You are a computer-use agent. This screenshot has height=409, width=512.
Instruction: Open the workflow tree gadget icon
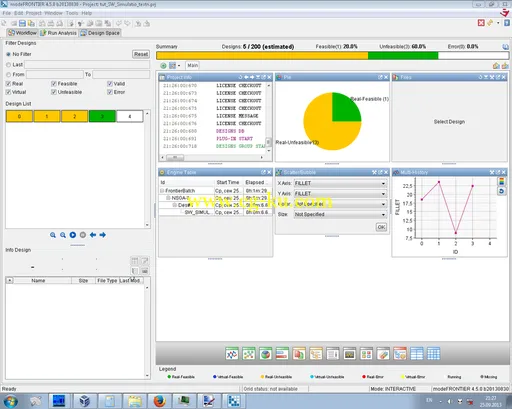click(x=316, y=354)
